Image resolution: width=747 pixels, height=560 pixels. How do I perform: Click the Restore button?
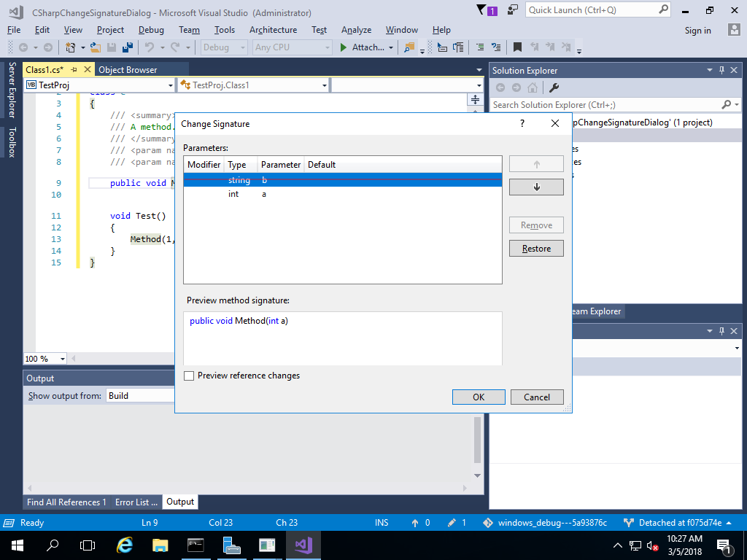click(536, 249)
